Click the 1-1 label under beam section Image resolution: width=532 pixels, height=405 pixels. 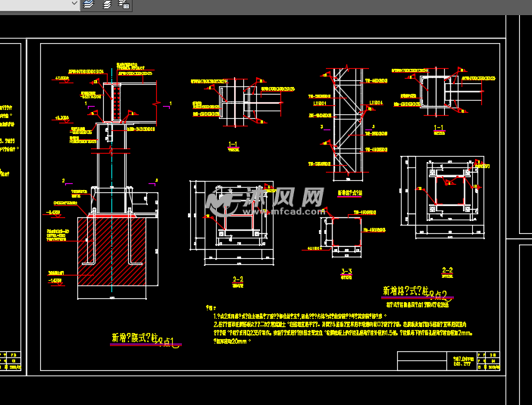(x=233, y=145)
